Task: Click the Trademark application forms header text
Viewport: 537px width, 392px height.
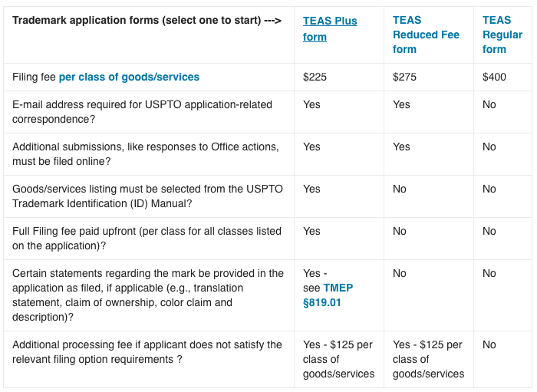Action: pos(147,20)
